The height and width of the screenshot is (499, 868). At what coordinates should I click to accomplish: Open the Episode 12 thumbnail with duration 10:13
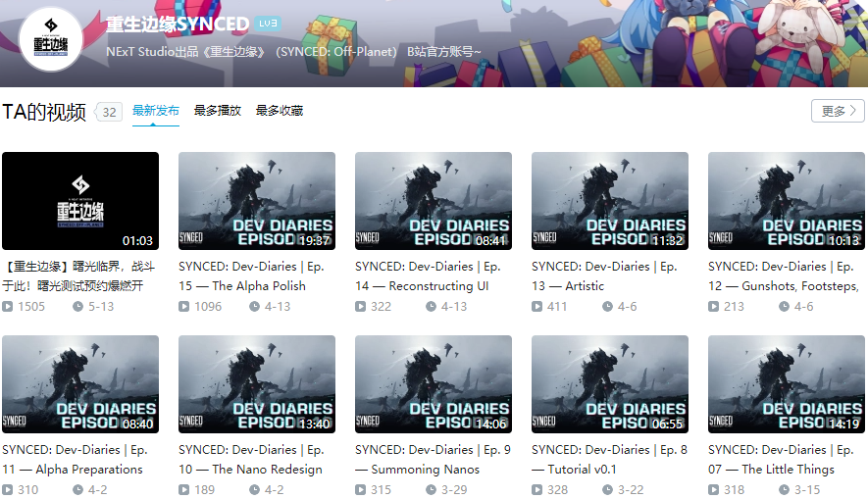pos(787,201)
